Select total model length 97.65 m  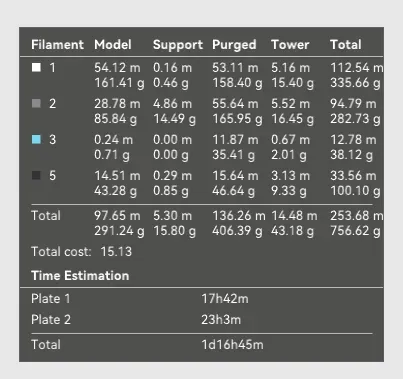[117, 216]
